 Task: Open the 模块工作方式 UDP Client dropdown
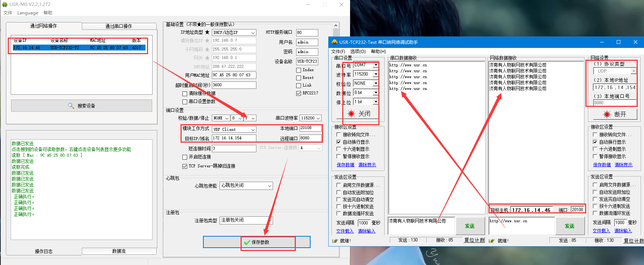(253, 130)
